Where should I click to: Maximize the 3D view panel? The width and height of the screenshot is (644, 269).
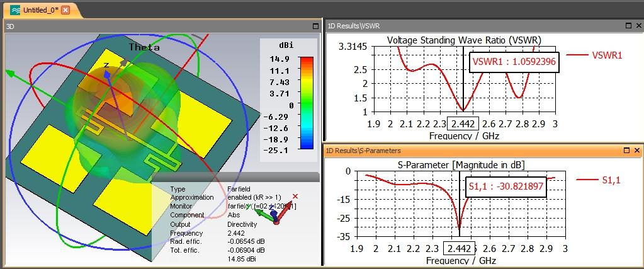click(x=315, y=26)
